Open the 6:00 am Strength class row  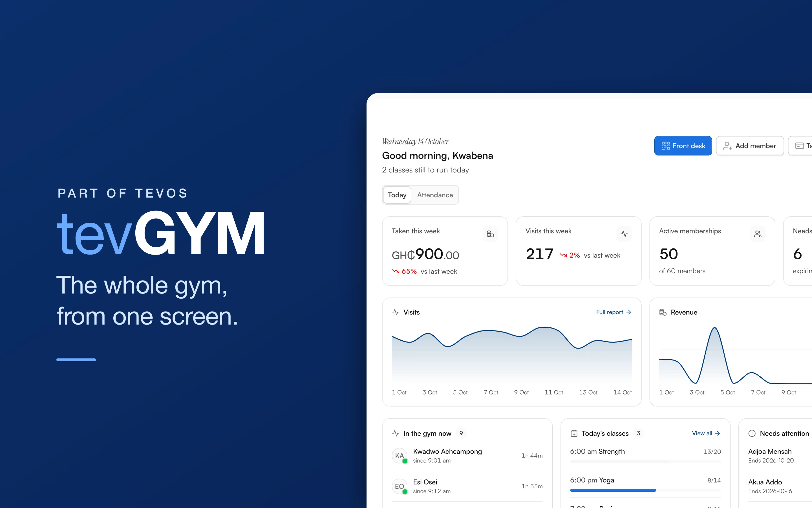coord(645,456)
